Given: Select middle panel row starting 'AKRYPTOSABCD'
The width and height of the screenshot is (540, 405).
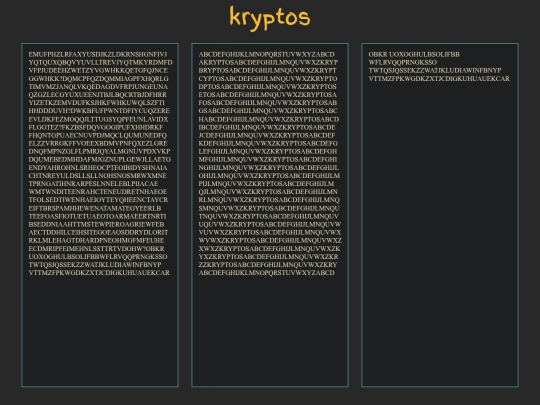Looking at the screenshot, I should pyautogui.click(x=268, y=62).
